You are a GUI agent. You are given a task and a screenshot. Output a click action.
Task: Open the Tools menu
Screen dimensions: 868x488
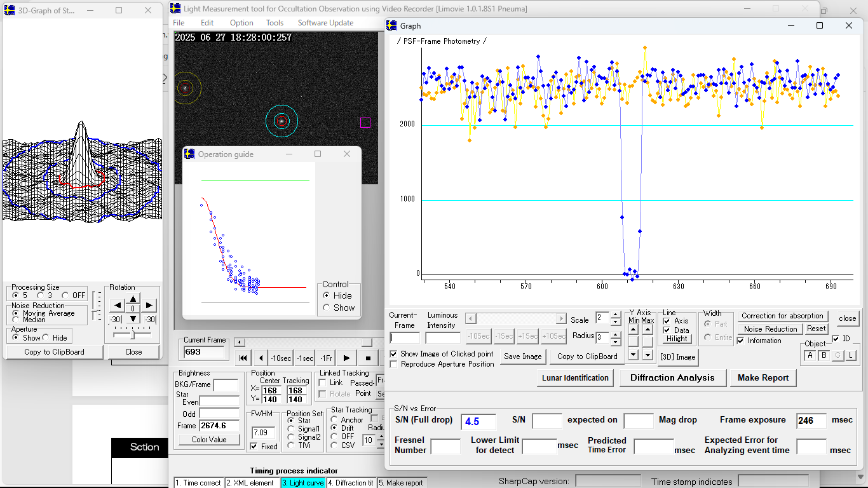click(x=275, y=23)
